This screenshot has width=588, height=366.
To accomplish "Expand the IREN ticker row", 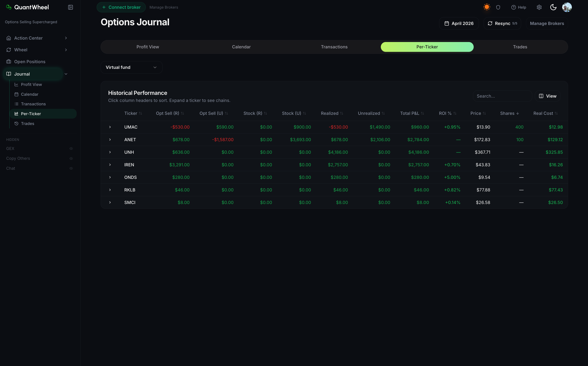I will click(110, 165).
